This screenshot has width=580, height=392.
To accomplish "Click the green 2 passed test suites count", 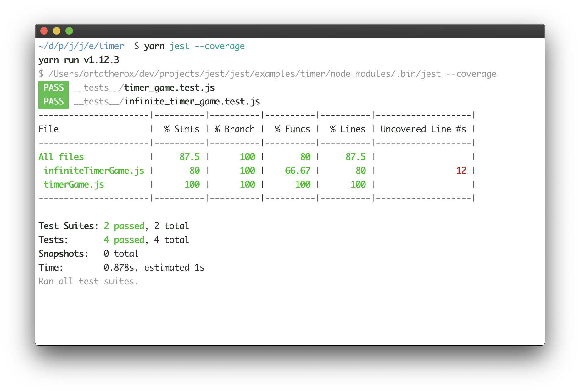I will tap(124, 226).
